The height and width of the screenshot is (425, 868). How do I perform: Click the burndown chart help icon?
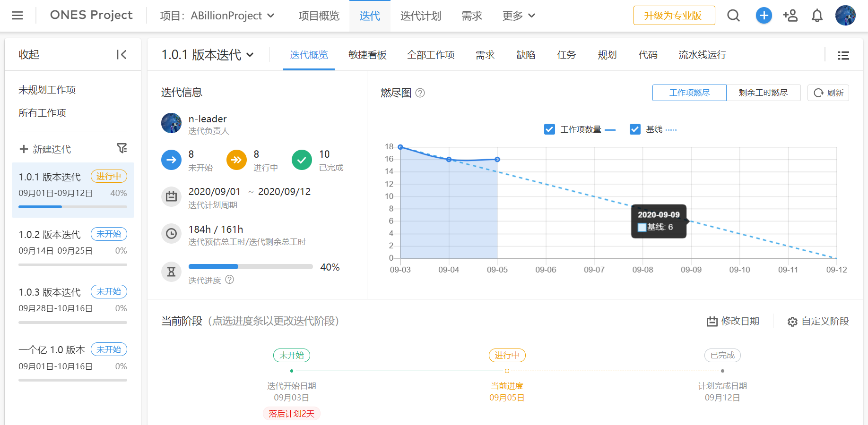click(420, 93)
